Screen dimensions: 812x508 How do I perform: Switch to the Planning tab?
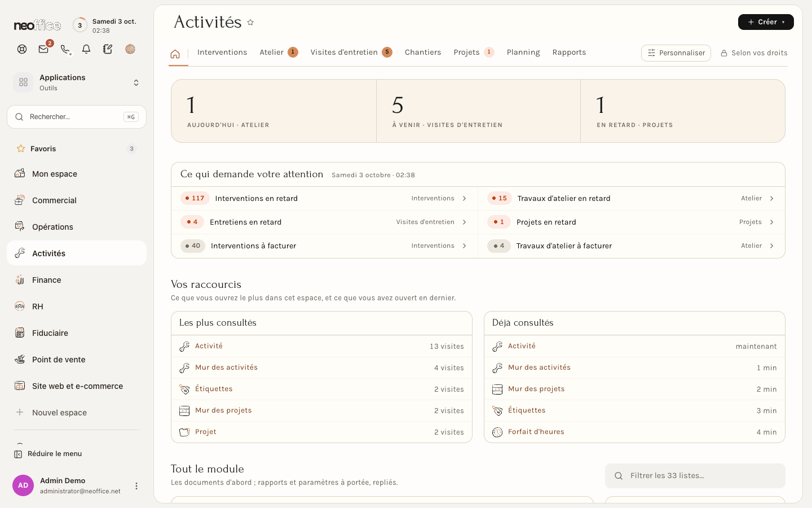point(523,52)
